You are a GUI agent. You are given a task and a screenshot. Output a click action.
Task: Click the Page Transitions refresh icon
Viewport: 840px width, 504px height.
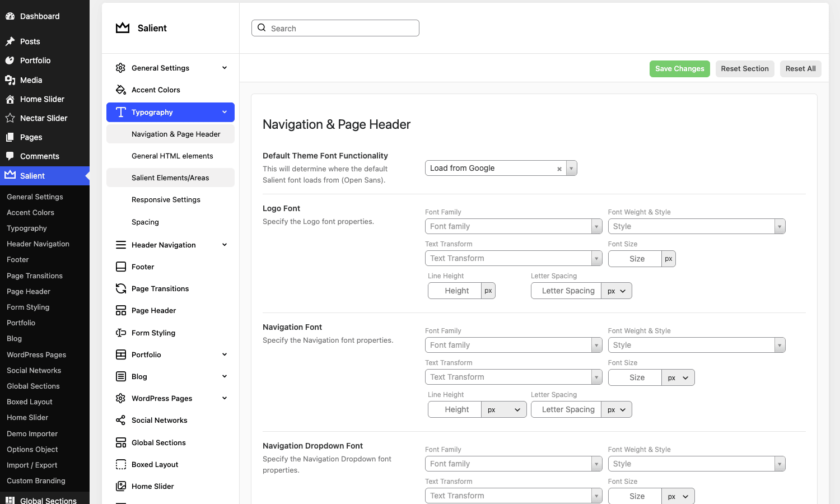click(120, 288)
